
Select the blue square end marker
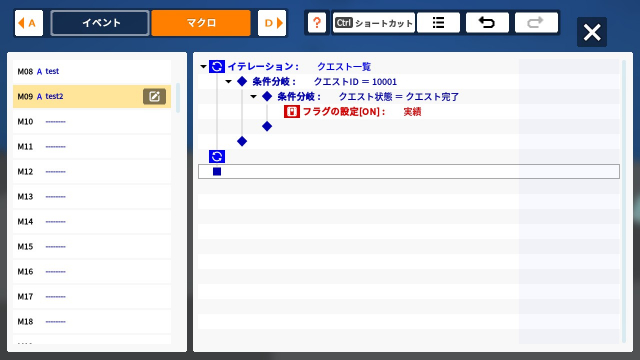(217, 171)
